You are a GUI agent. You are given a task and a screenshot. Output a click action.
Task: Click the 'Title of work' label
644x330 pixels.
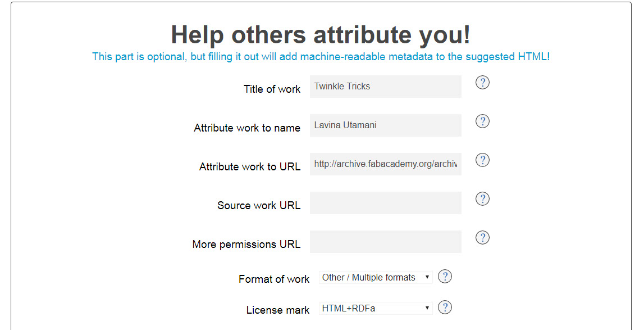tap(272, 89)
